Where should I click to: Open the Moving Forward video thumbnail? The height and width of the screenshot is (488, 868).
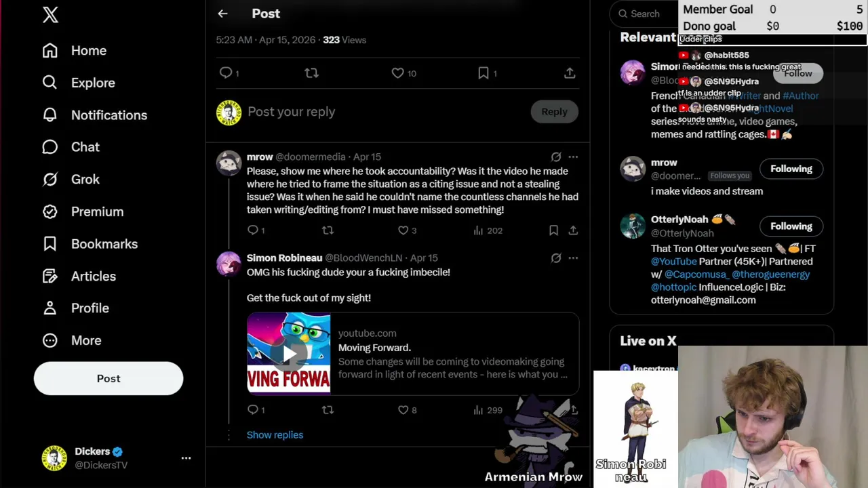pyautogui.click(x=289, y=353)
